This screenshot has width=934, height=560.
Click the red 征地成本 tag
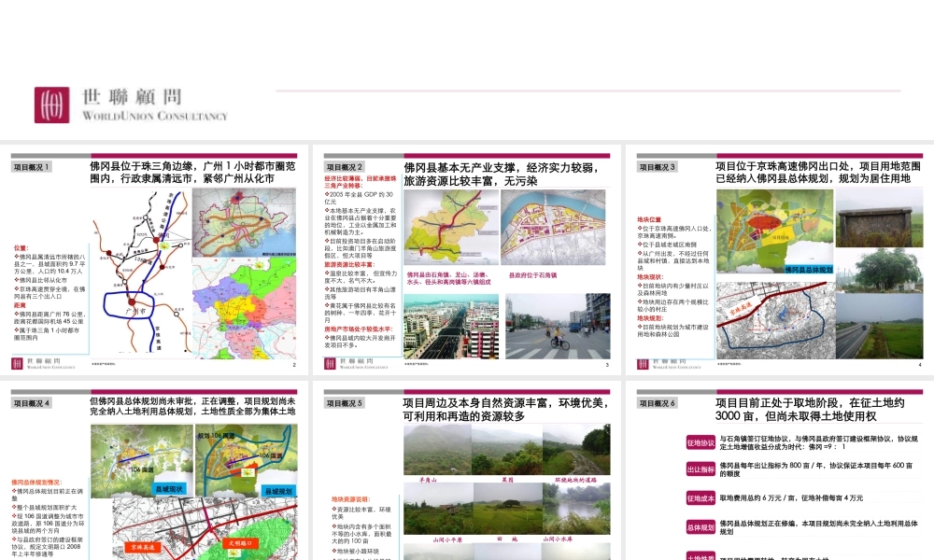[x=700, y=498]
